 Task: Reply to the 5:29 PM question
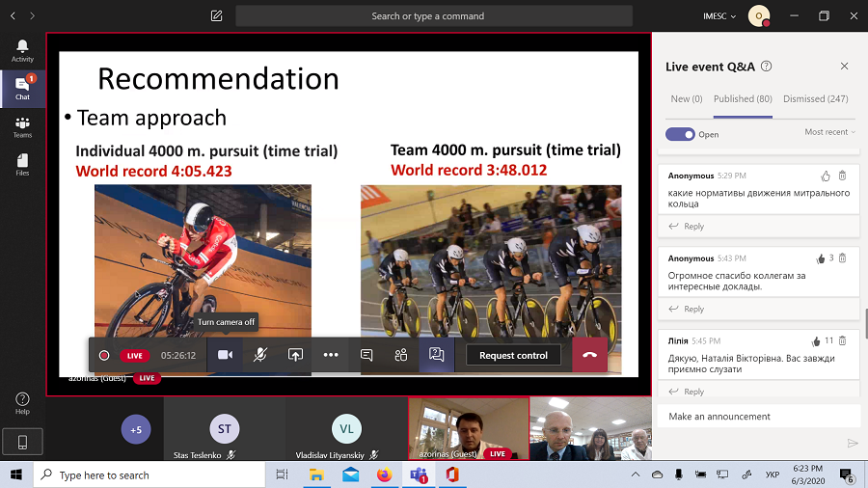687,227
